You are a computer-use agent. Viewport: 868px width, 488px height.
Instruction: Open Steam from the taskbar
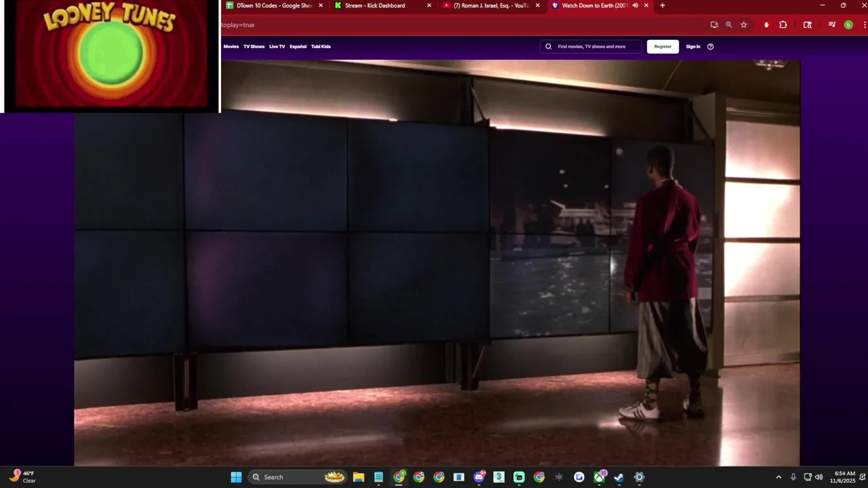coord(619,477)
